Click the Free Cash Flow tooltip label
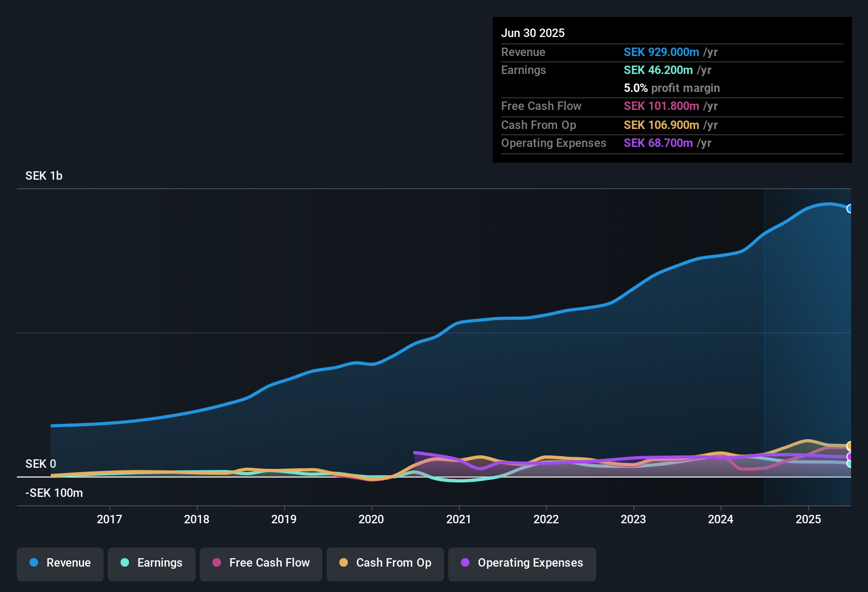The image size is (868, 592). coord(541,106)
